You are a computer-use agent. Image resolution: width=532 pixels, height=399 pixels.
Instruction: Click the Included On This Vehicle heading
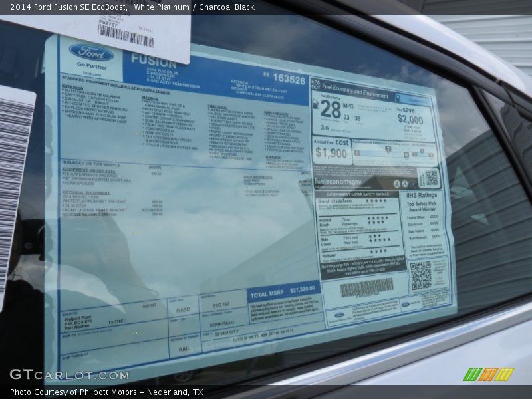91,164
